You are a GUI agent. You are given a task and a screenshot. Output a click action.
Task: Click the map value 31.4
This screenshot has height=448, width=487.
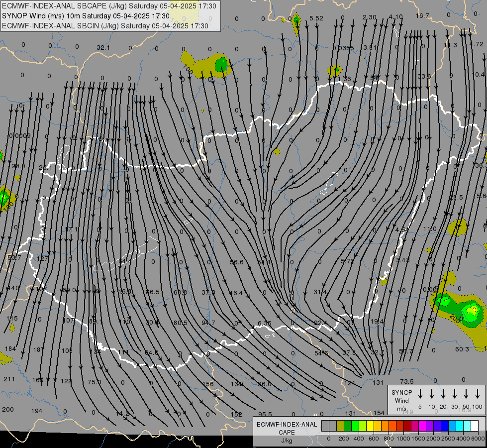[x=320, y=292]
